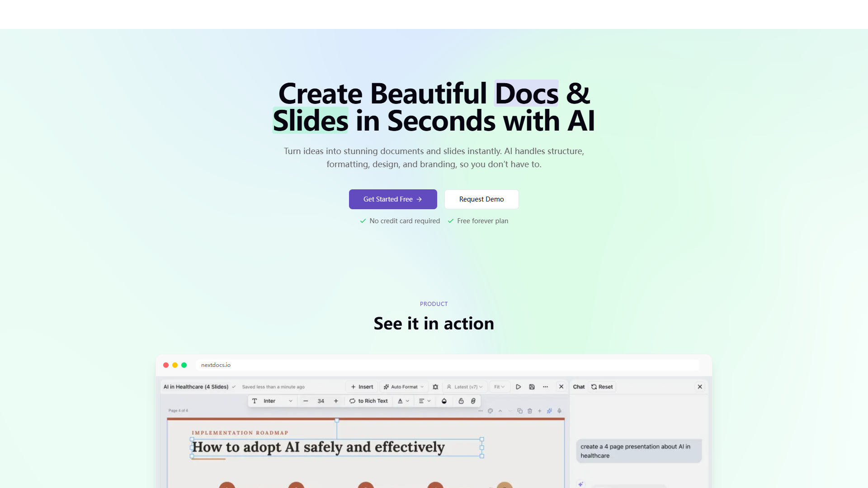Click the link attachment icon
868x488 pixels.
point(473,401)
